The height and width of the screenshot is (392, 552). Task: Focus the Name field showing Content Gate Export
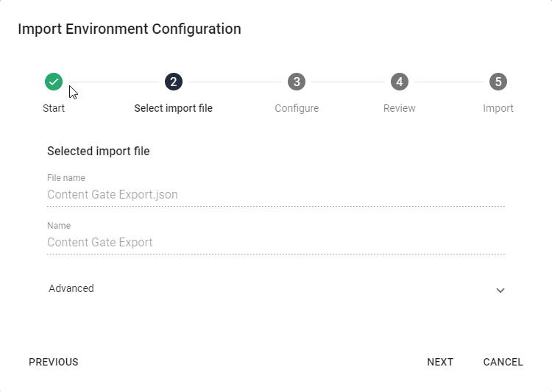tap(275, 242)
